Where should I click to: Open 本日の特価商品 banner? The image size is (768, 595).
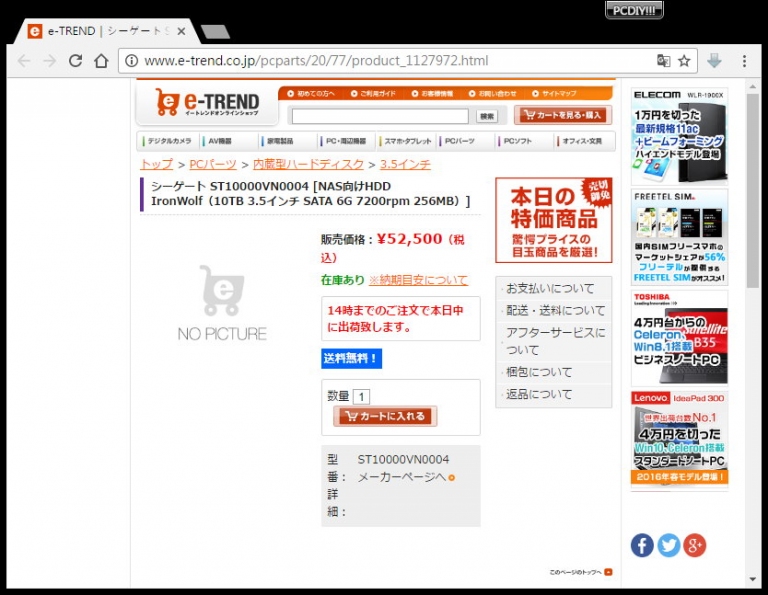tap(554, 220)
